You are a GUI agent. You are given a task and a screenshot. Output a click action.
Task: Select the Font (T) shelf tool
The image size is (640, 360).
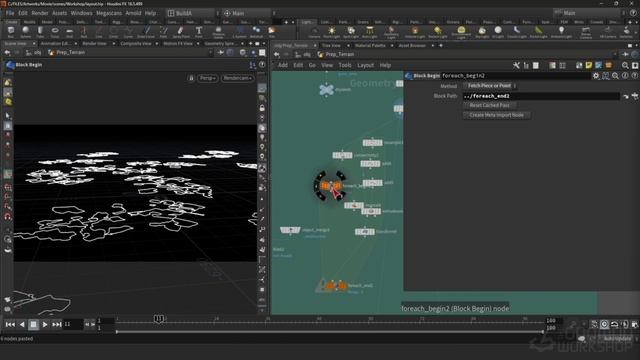tap(199, 32)
